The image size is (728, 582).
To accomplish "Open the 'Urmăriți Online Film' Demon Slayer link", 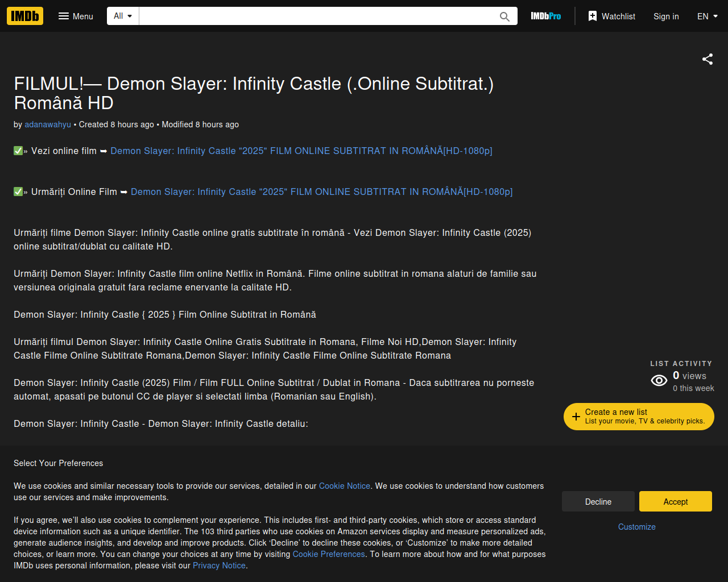I will click(x=322, y=192).
